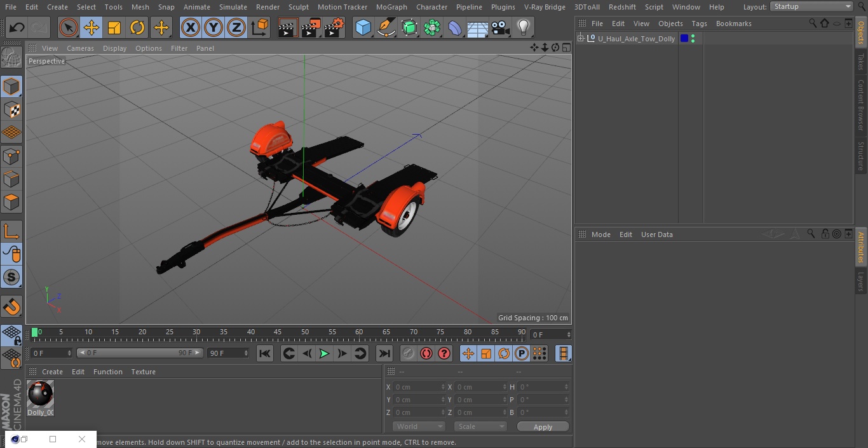Viewport: 868px width, 448px height.
Task: Select the Scale tool
Action: 114,27
